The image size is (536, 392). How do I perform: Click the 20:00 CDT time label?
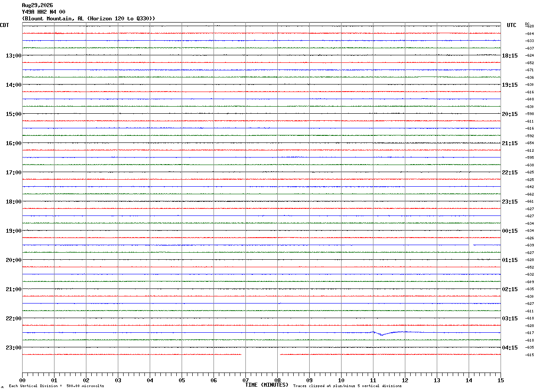click(x=13, y=260)
